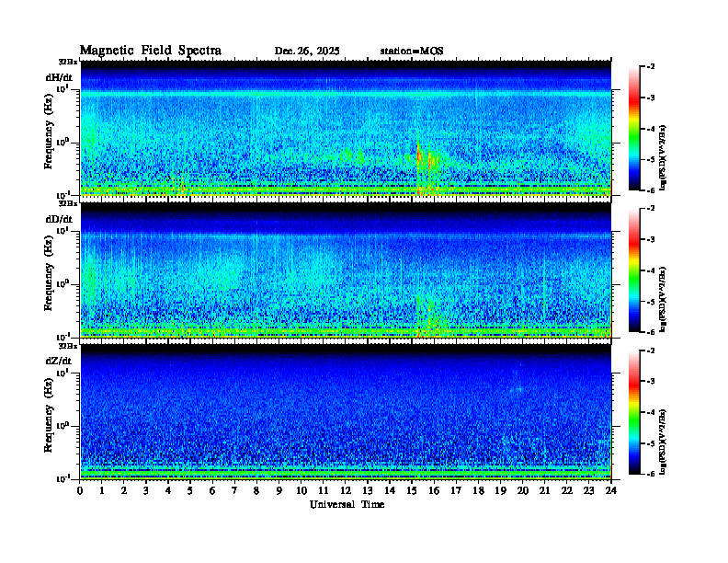The width and height of the screenshot is (728, 563).
Task: Click the "-6" tick on dH/dt color scale
Action: [651, 190]
